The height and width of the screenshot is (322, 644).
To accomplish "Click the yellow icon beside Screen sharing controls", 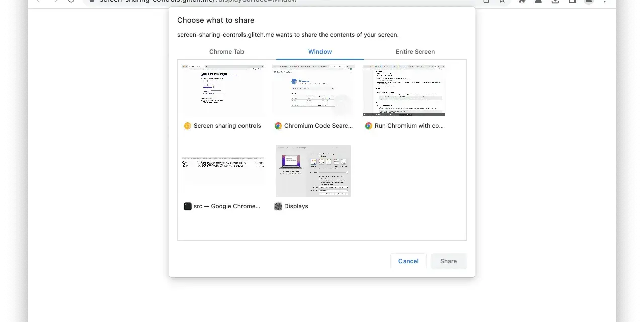I will coord(188,126).
